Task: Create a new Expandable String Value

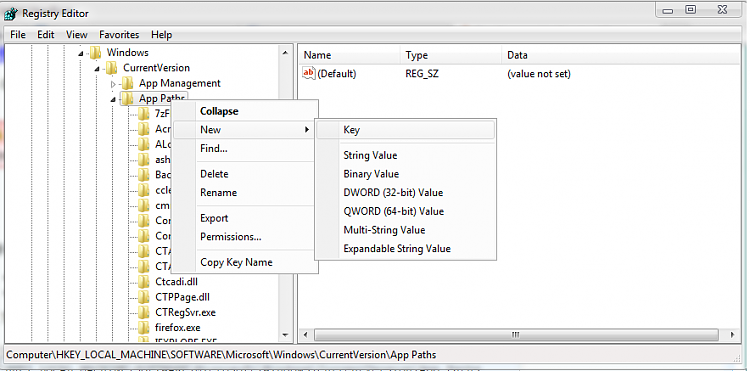Action: point(406,249)
